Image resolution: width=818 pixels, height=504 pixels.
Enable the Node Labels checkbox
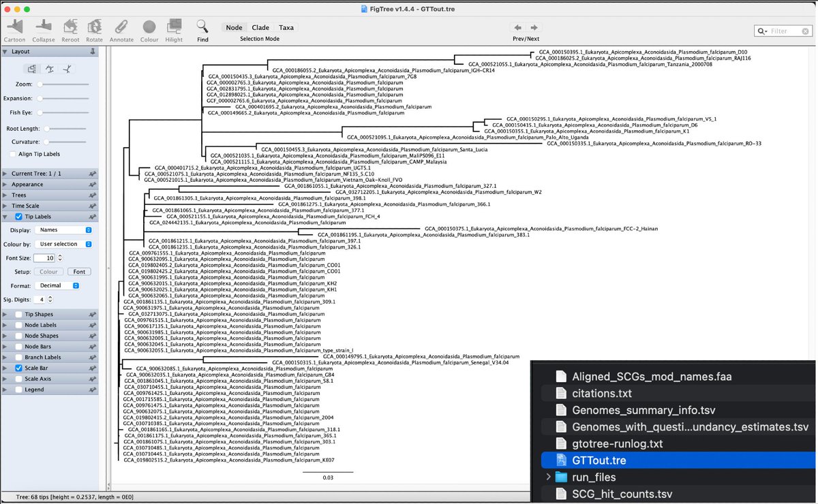click(x=18, y=326)
